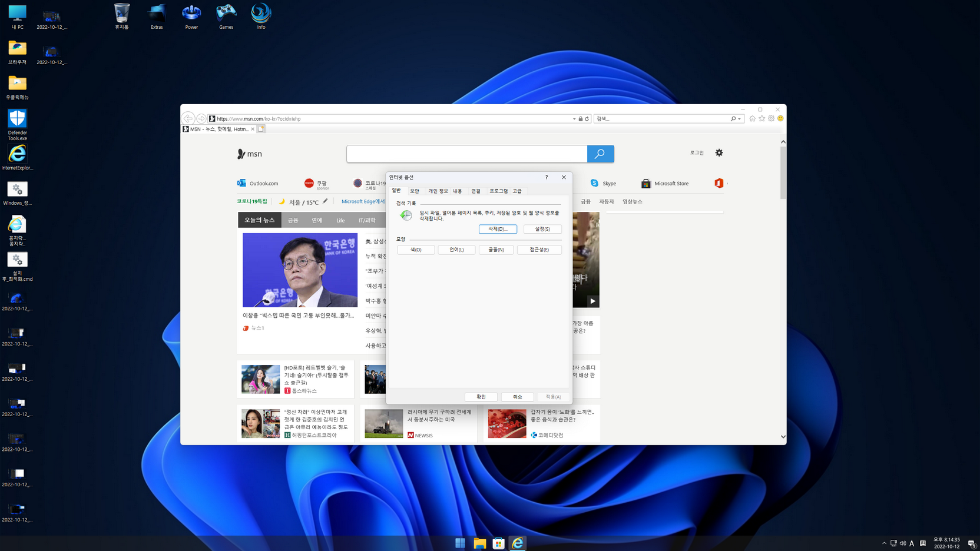Screen dimensions: 980x551
Task: Click the 로그인 sign-in link
Action: click(x=697, y=152)
